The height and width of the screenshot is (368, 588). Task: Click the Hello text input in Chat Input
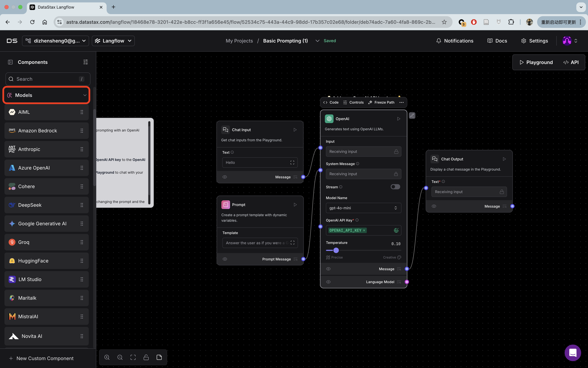pos(260,163)
